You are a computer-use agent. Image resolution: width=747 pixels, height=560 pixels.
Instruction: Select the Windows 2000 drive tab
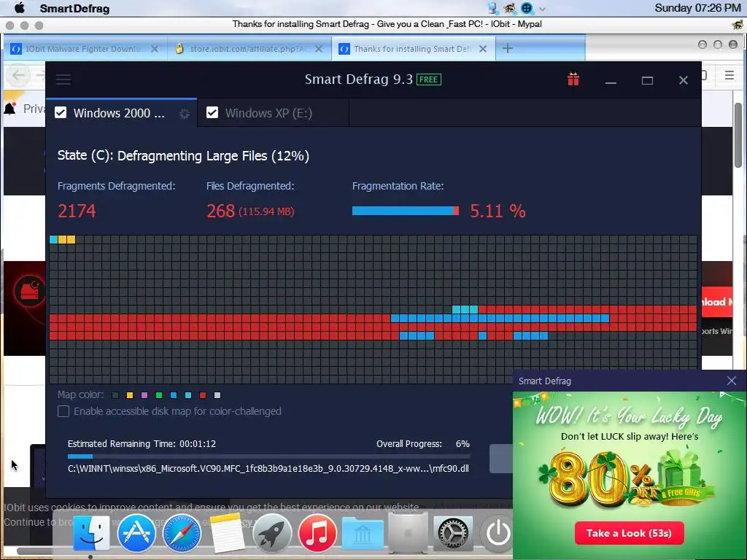click(121, 113)
